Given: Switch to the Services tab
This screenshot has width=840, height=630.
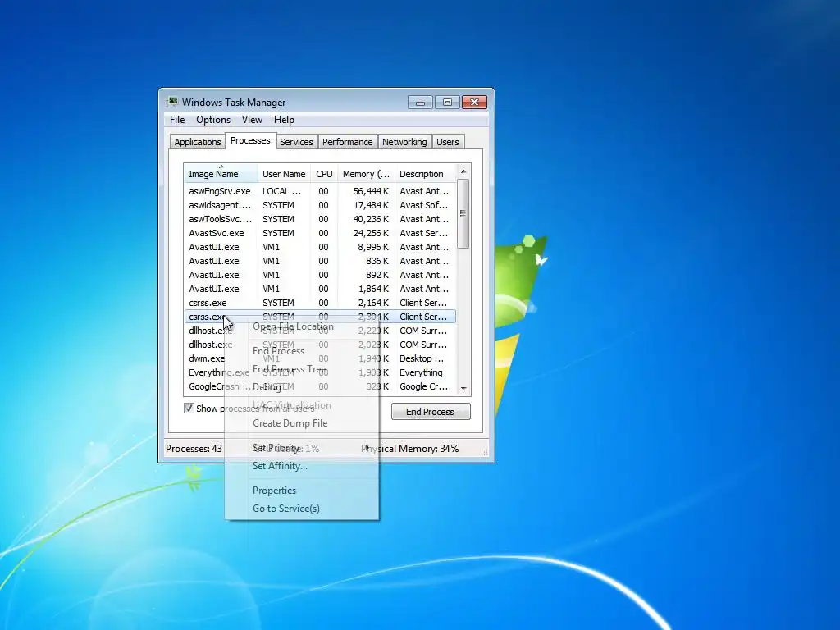Looking at the screenshot, I should (x=296, y=142).
